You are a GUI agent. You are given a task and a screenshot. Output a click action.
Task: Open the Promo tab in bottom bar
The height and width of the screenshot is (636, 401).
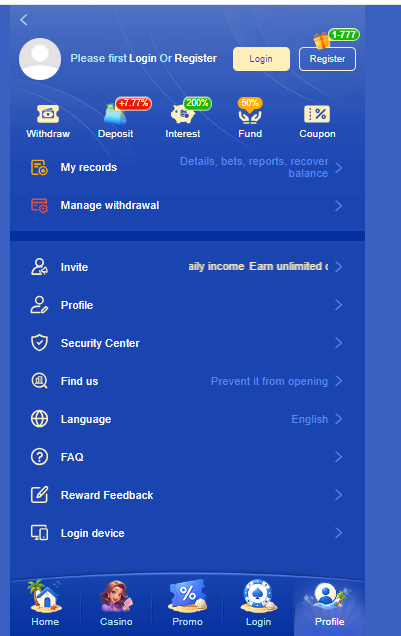click(x=187, y=604)
